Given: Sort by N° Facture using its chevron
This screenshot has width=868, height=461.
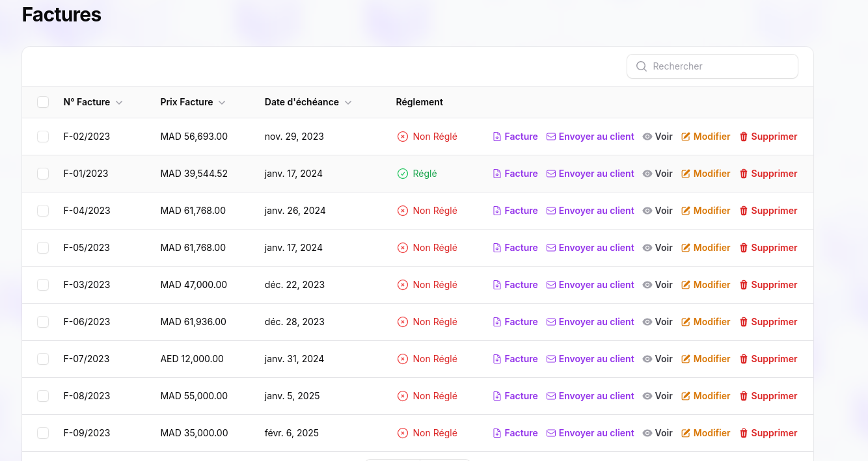Looking at the screenshot, I should (119, 103).
